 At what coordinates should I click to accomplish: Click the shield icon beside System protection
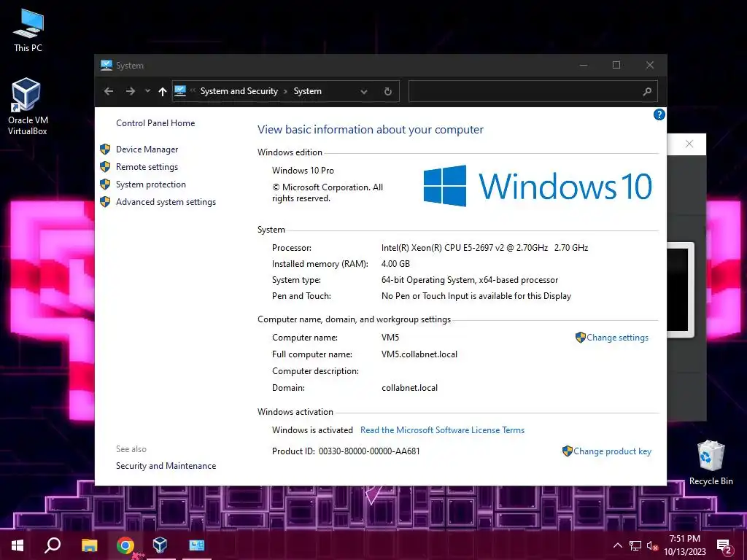pyautogui.click(x=105, y=184)
